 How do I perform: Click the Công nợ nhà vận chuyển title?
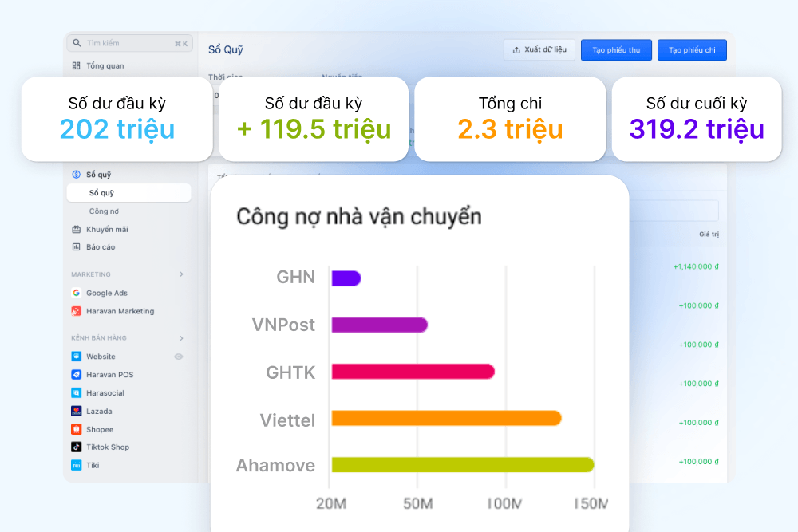pos(359,217)
